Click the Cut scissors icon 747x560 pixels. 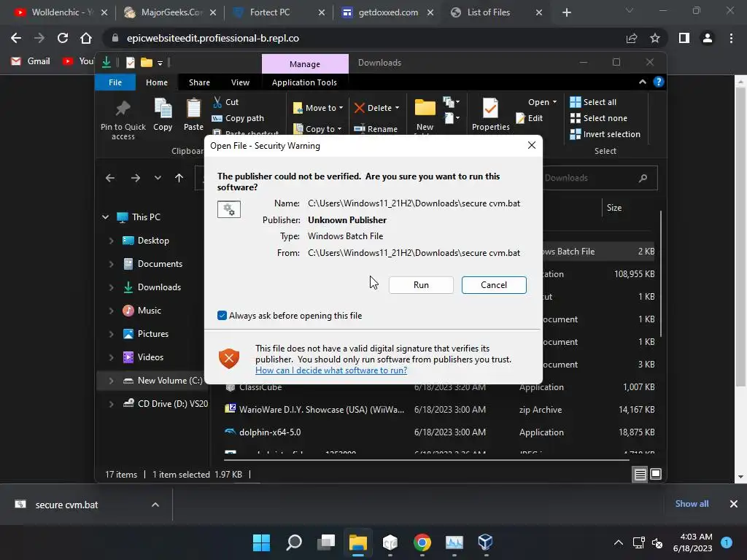(217, 102)
